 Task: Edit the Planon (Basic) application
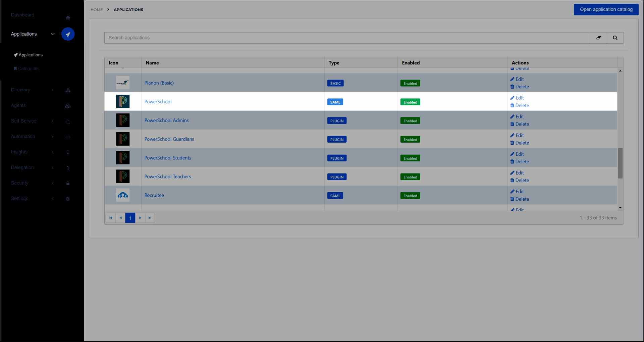(x=517, y=79)
